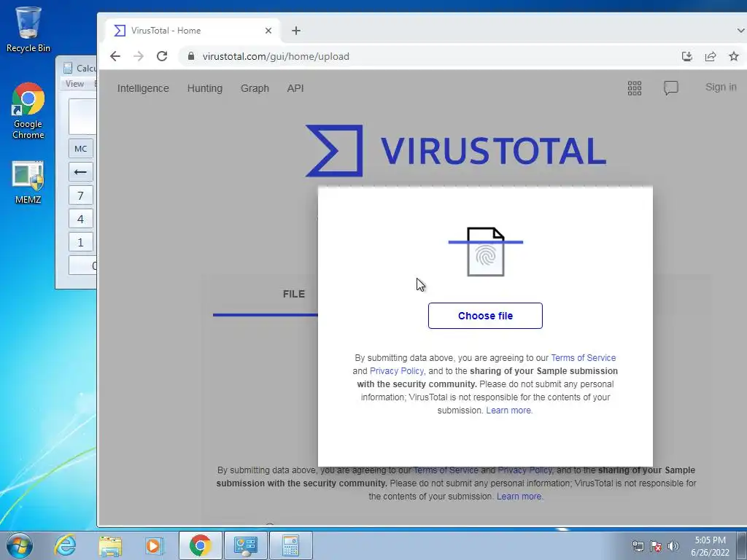747x560 pixels.
Task: Click the padlock site info icon
Action: pyautogui.click(x=191, y=56)
